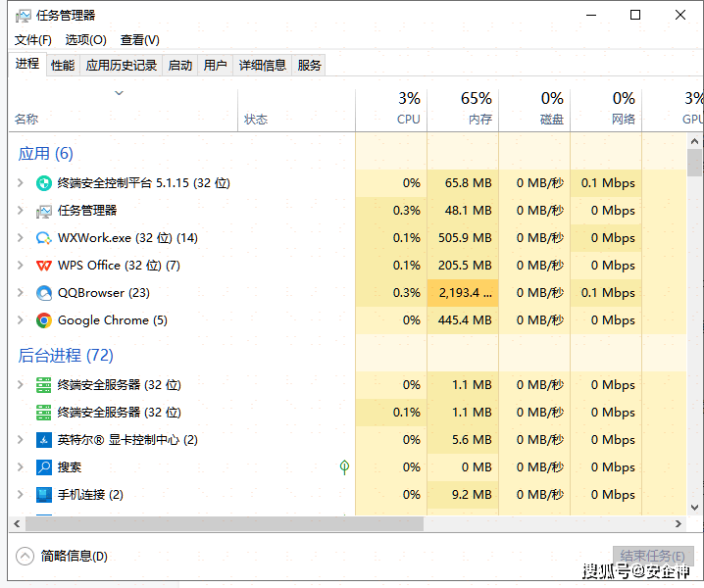Expand the 手机连接 (2) process group
Screen dimensions: 704x588
(21, 494)
